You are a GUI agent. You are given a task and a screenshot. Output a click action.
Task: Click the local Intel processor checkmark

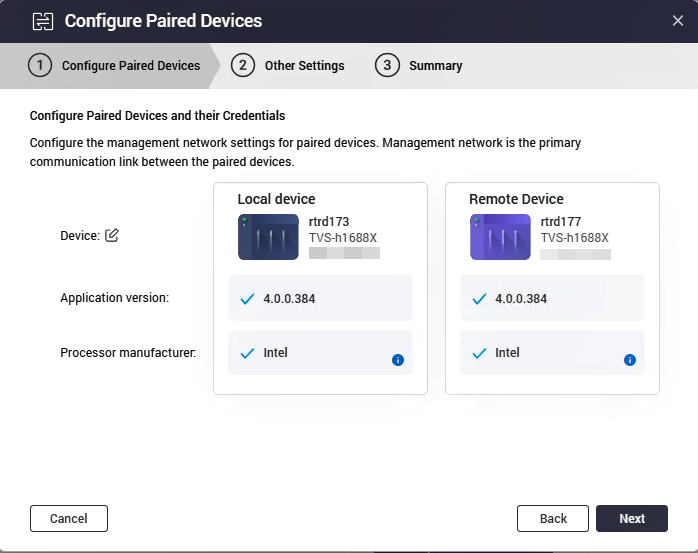(x=247, y=353)
